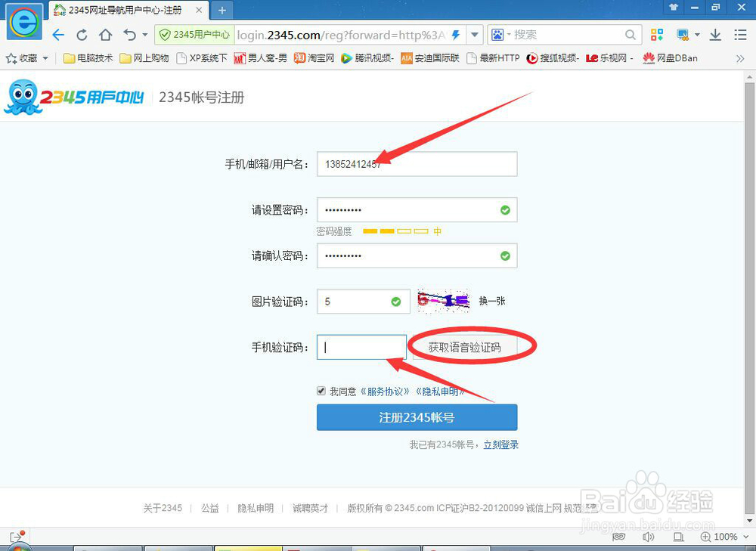
Task: Click the 2345用户中心 octopus logo
Action: (x=74, y=97)
